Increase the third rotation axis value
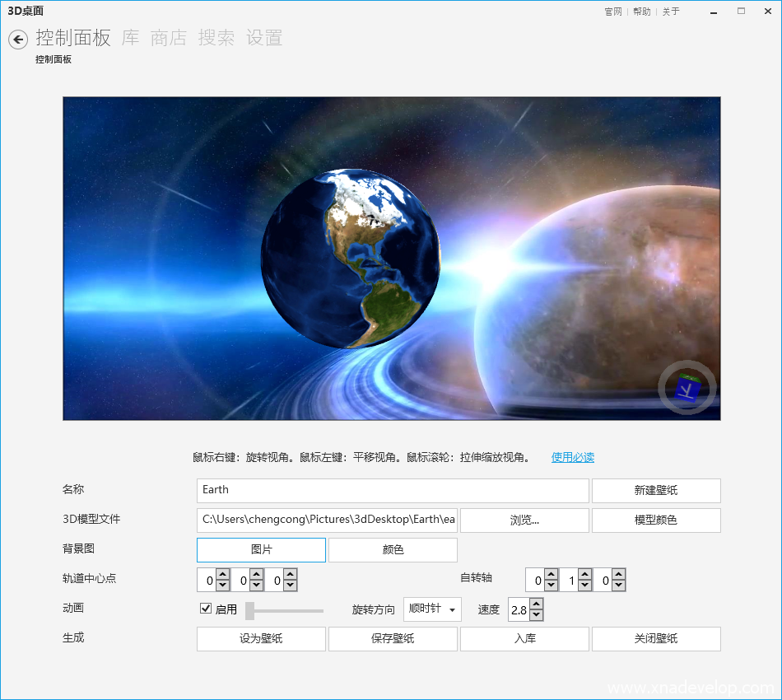782x700 pixels. [x=618, y=575]
